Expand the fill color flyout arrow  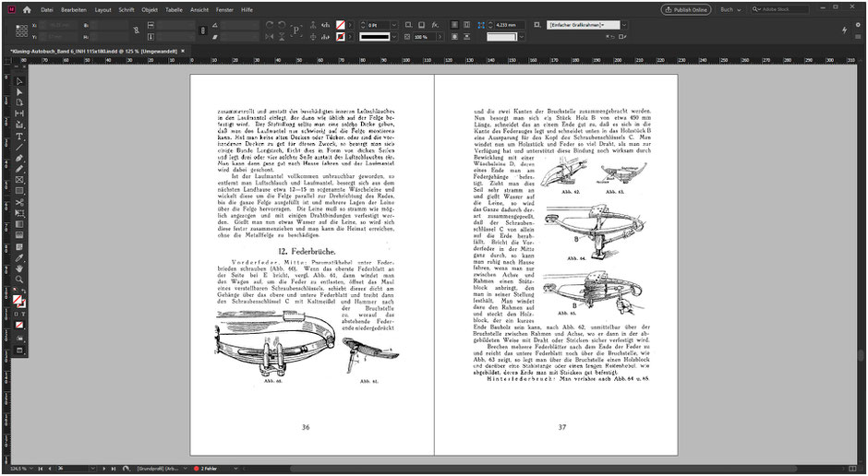click(x=350, y=25)
